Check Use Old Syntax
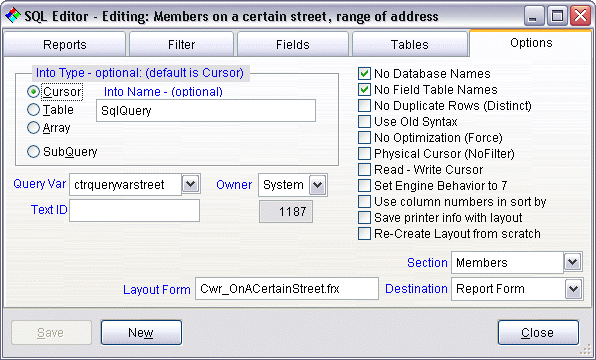 pos(364,121)
